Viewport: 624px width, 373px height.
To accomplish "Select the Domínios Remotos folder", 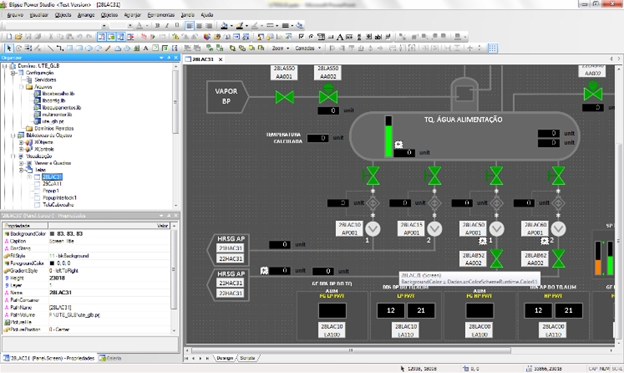I will point(54,128).
